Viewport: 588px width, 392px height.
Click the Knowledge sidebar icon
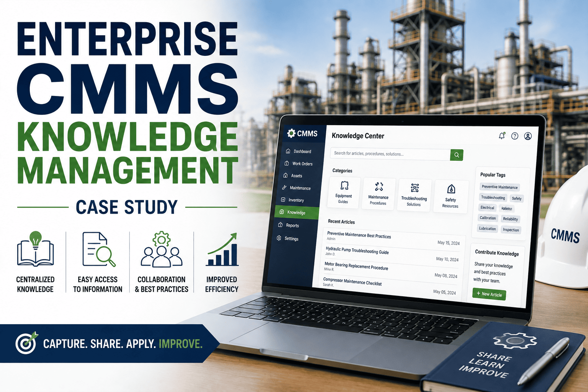click(x=282, y=212)
